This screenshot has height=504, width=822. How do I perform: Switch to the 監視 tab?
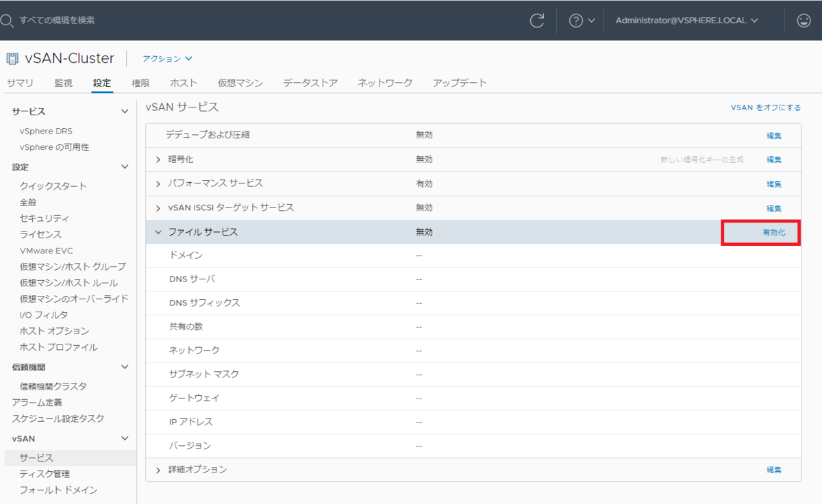pos(63,83)
